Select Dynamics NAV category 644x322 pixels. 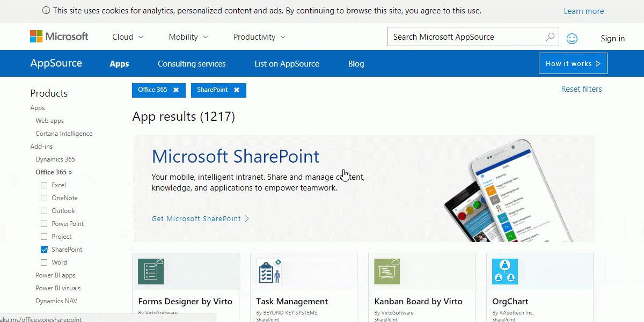point(56,301)
